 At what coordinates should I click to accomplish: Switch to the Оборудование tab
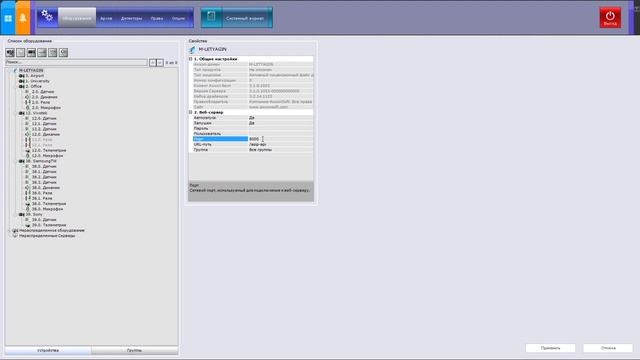tap(77, 18)
